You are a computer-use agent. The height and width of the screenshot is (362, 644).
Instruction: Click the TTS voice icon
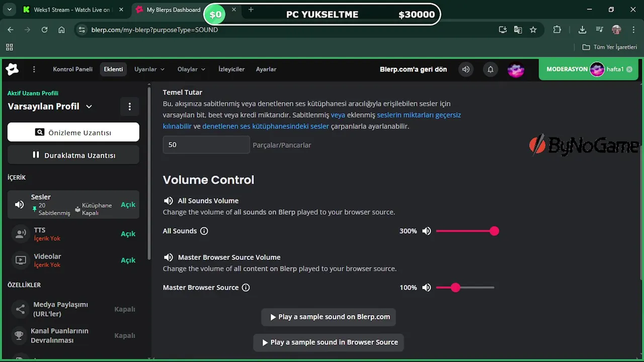coord(21,234)
